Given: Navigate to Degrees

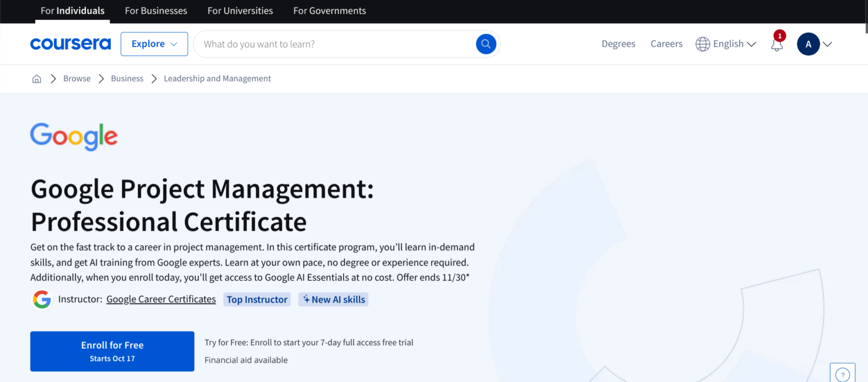Looking at the screenshot, I should 618,44.
